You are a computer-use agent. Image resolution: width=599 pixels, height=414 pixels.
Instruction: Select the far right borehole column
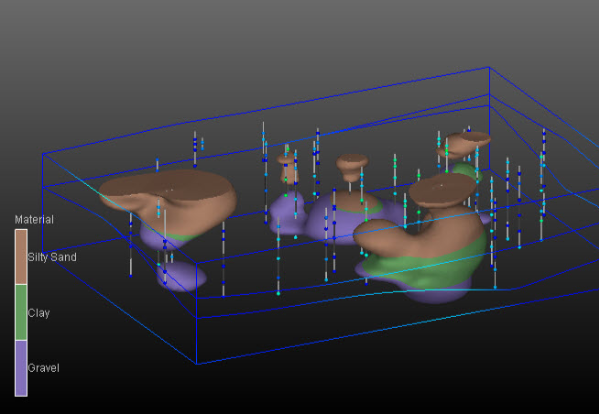click(543, 184)
